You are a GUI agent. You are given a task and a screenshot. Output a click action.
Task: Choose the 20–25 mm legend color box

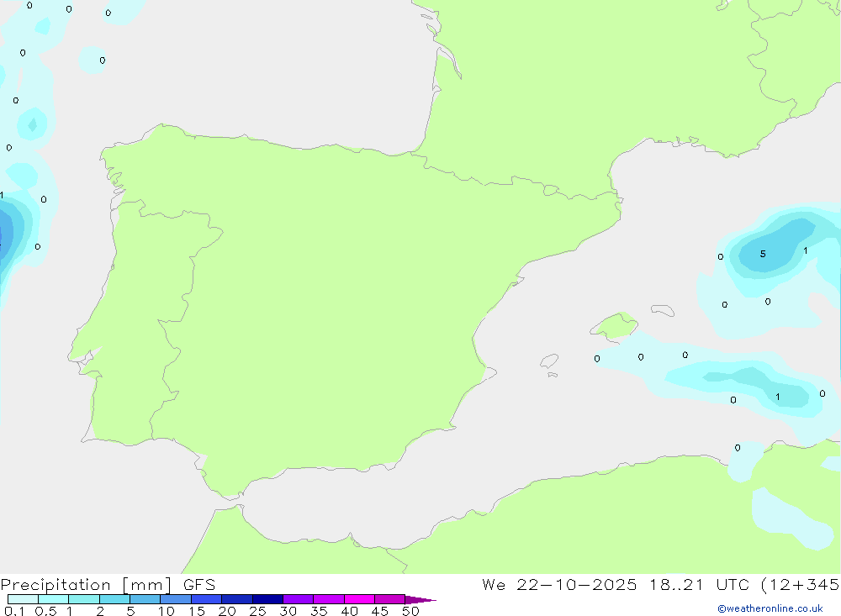237,599
